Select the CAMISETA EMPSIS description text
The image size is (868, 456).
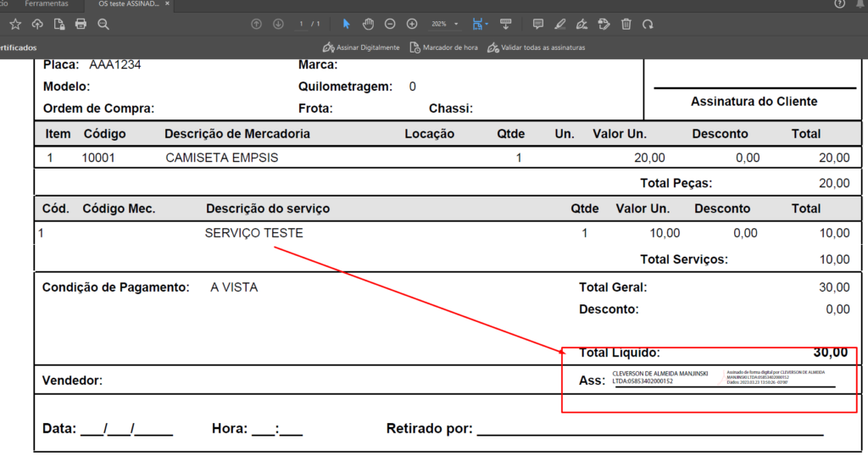point(221,158)
